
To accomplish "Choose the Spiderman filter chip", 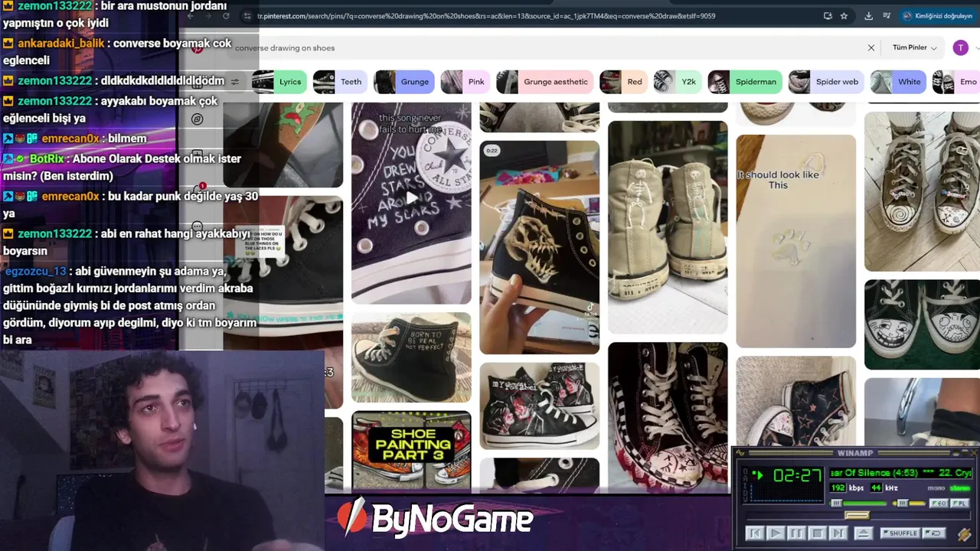I will 745,82.
